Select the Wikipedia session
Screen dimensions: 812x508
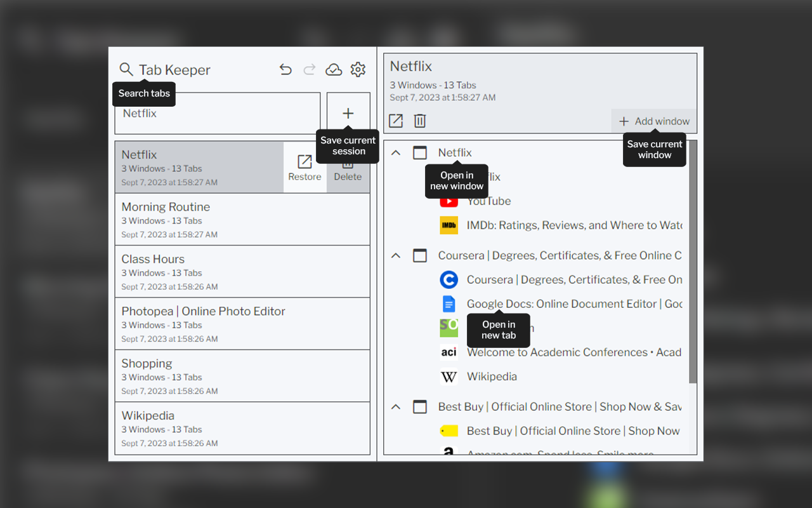pos(242,427)
